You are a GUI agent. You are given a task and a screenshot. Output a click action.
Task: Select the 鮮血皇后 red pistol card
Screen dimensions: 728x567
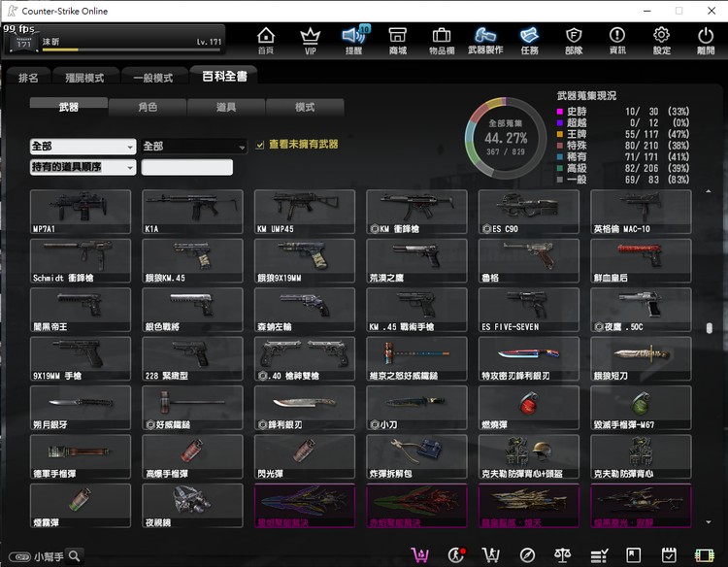(x=641, y=260)
